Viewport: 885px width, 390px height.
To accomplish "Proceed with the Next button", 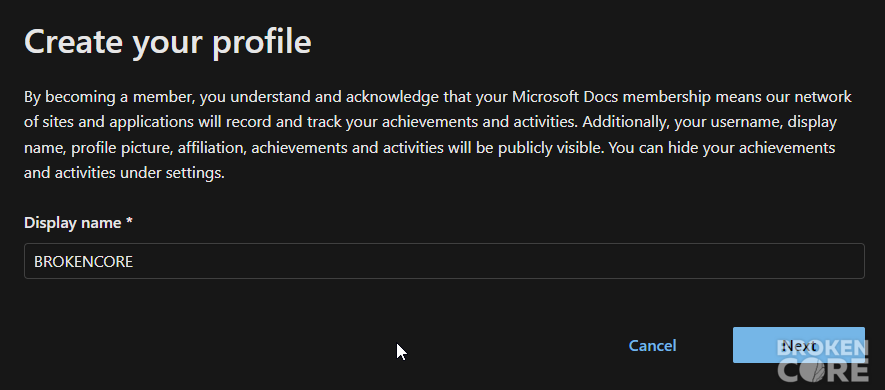I will pyautogui.click(x=799, y=345).
